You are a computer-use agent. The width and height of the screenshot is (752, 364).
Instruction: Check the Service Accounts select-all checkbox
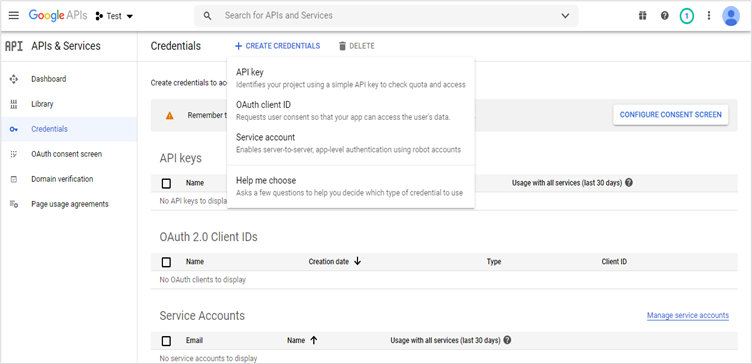click(x=166, y=341)
